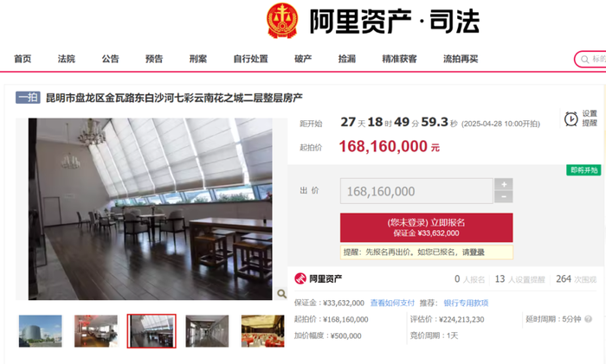Click the 立即报名 registration button
Viewport: 606px width, 364px height.
coord(426,227)
